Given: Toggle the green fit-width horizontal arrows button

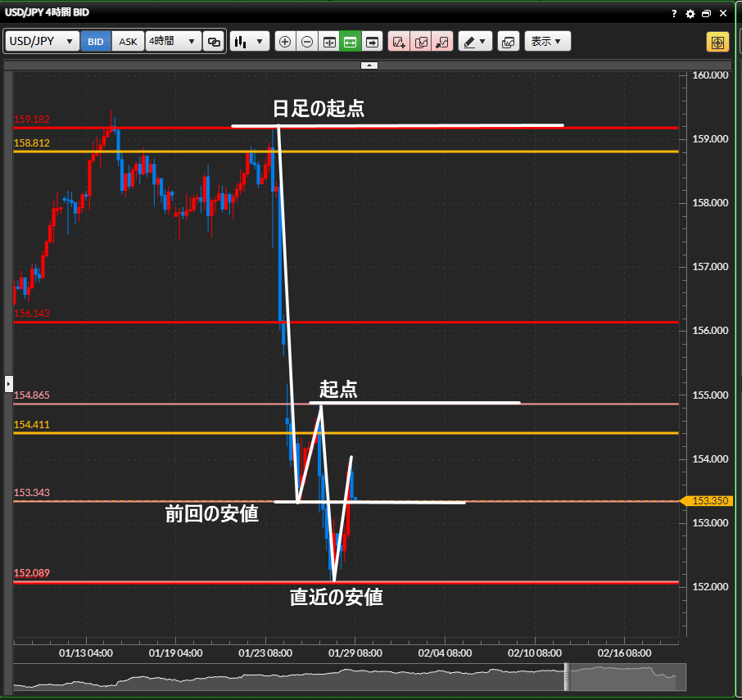Looking at the screenshot, I should tap(351, 42).
